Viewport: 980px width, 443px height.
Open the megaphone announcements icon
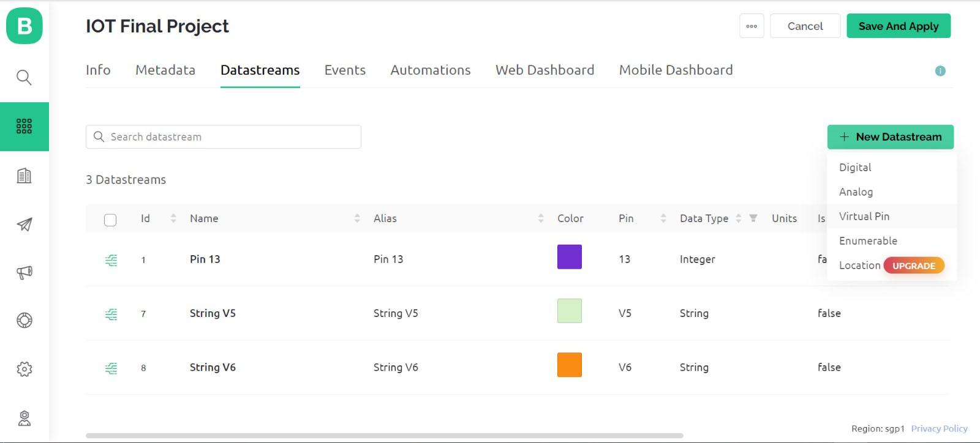24,272
